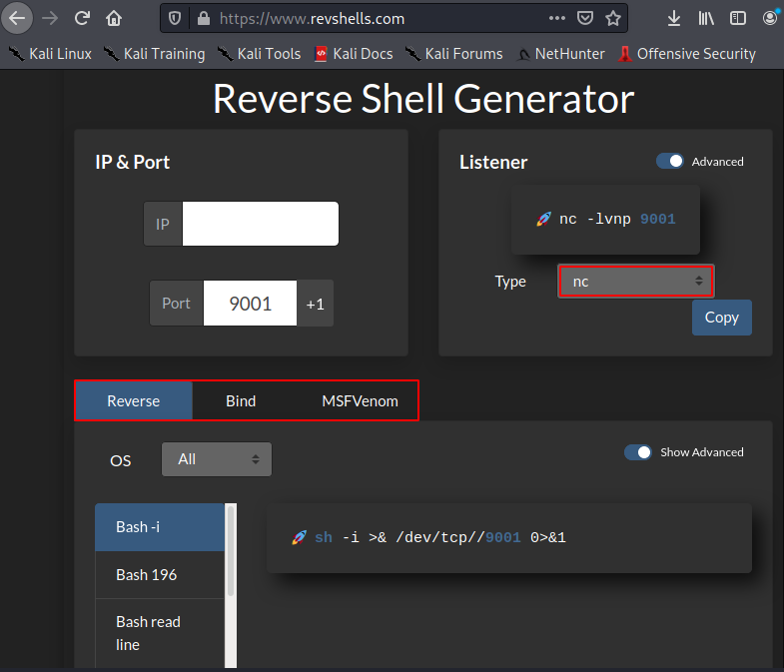Focus the IP input field
Image resolution: width=784 pixels, height=672 pixels.
[x=261, y=224]
